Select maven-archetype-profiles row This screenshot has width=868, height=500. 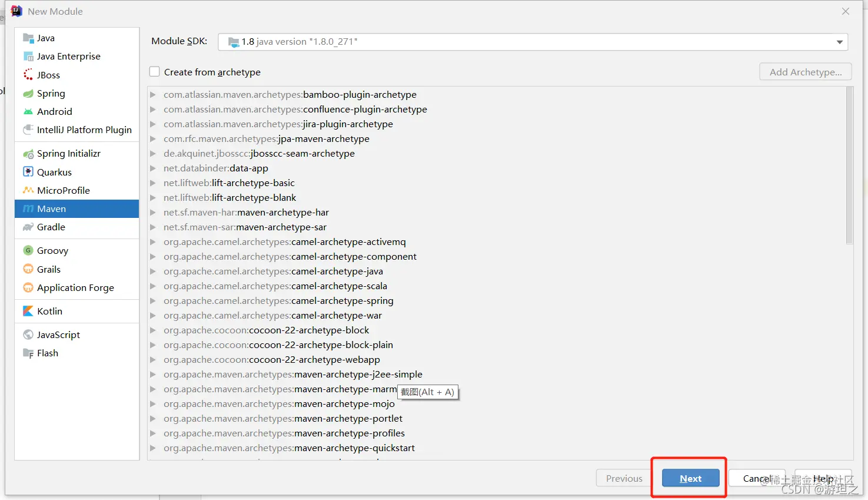tap(497, 433)
